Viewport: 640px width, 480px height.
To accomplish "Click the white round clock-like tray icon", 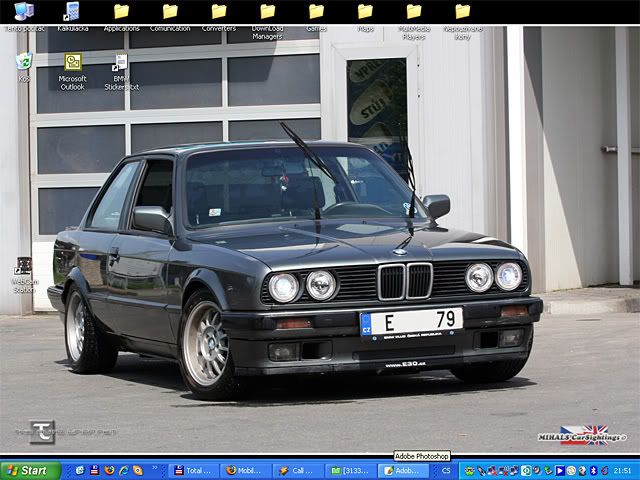I will coord(571,471).
